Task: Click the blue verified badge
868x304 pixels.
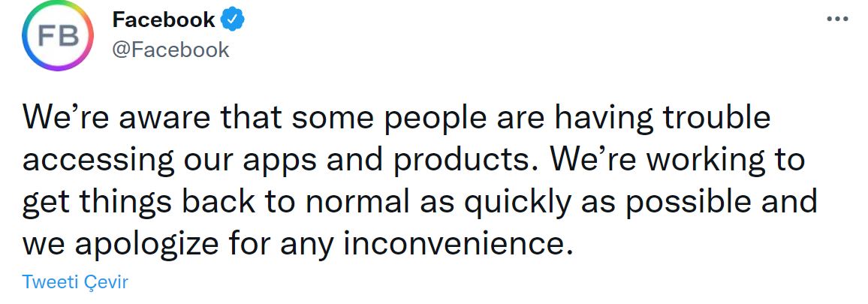Action: pos(234,21)
